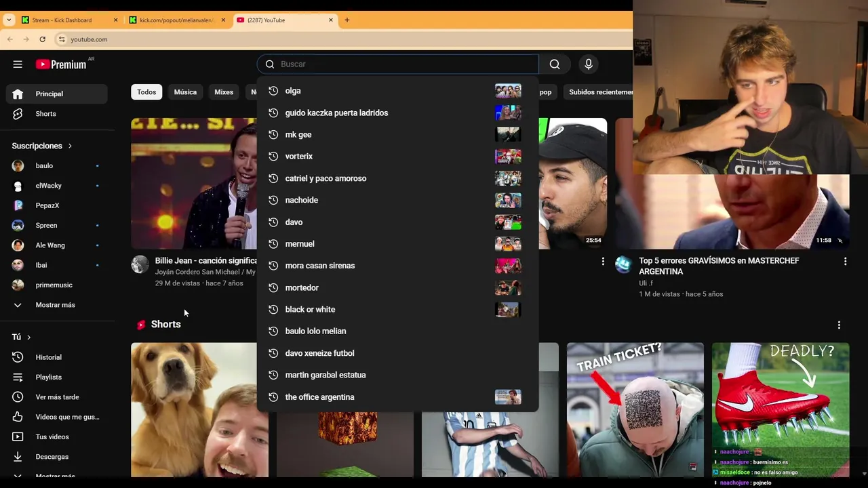Open Videos que me gustan list
The height and width of the screenshot is (488, 868).
pyautogui.click(x=57, y=417)
